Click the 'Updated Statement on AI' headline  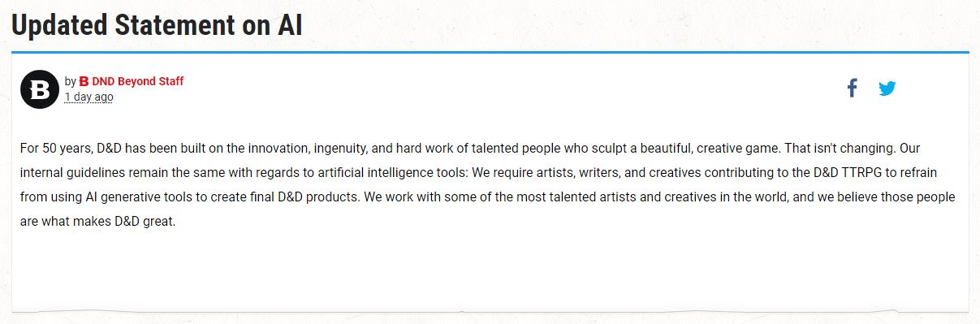157,25
